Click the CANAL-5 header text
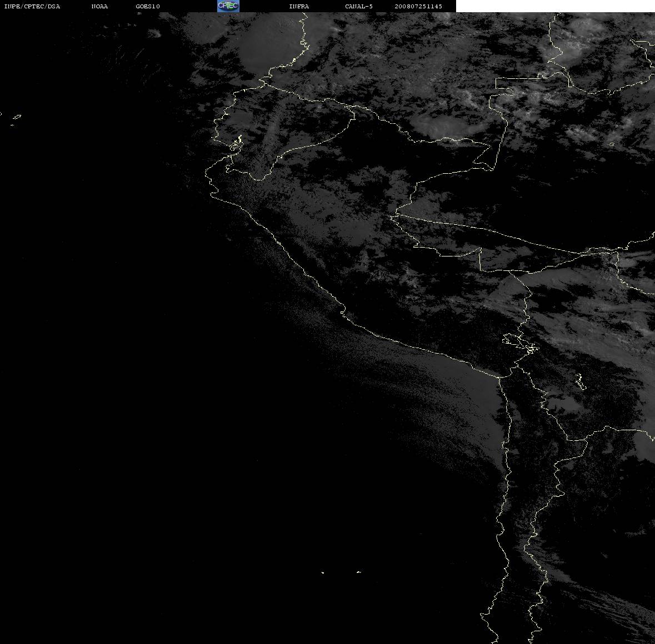Image resolution: width=655 pixels, height=644 pixels. pos(359,6)
